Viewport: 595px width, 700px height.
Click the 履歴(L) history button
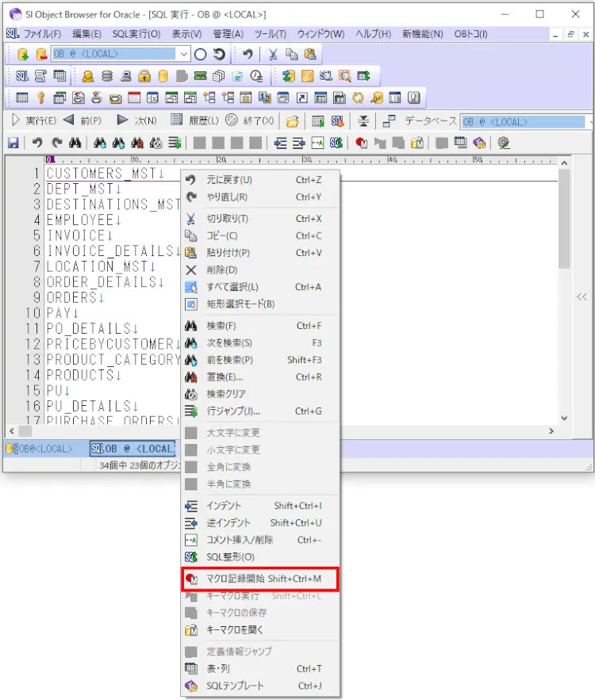click(194, 120)
